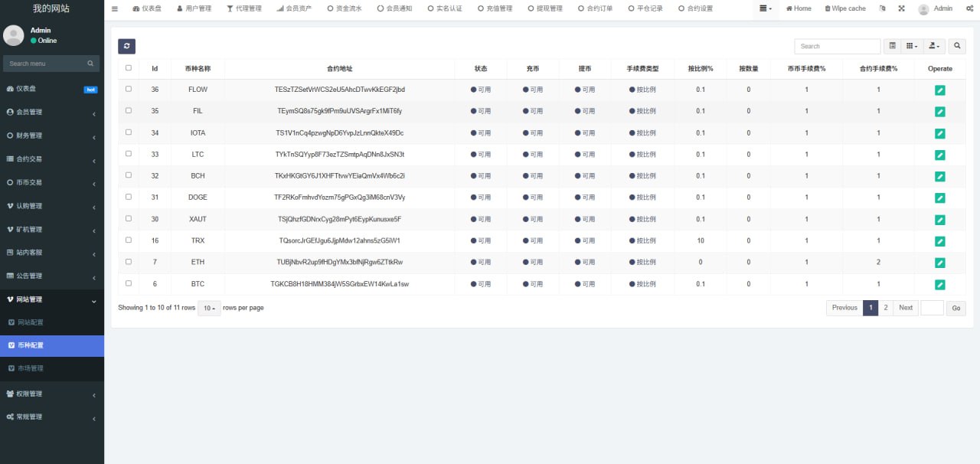Open the rows per page dropdown
The width and height of the screenshot is (980, 464).
pos(209,308)
